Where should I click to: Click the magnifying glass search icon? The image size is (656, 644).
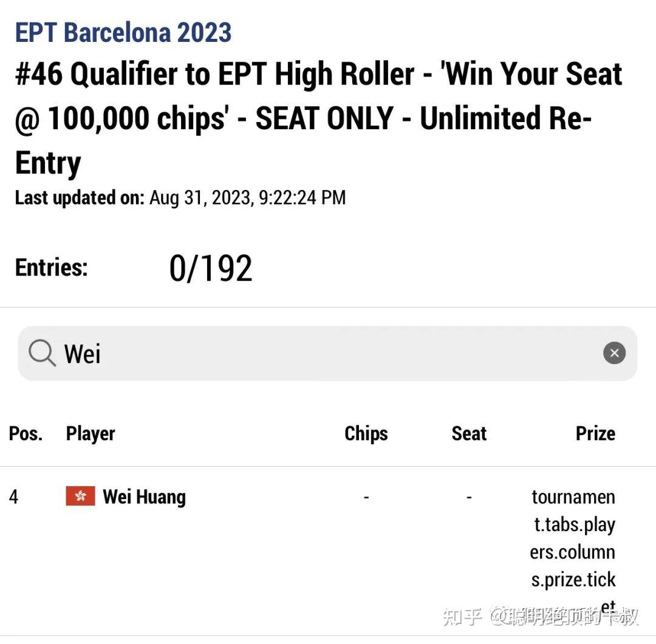(x=42, y=353)
